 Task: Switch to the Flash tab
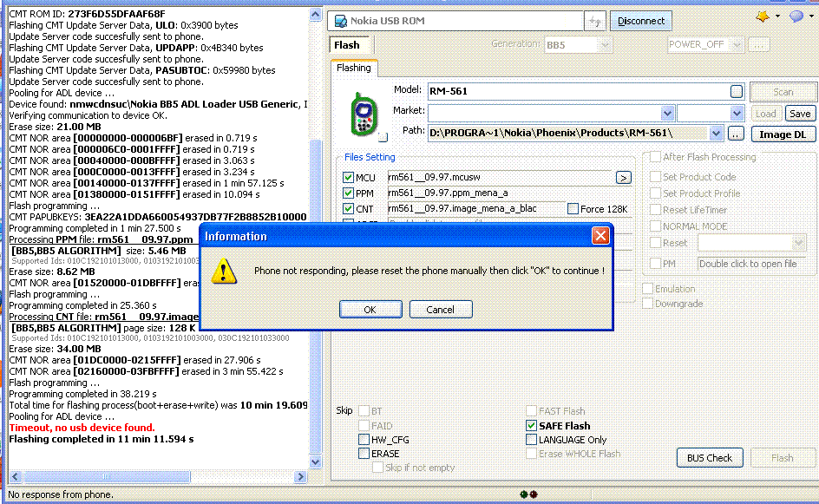[347, 45]
